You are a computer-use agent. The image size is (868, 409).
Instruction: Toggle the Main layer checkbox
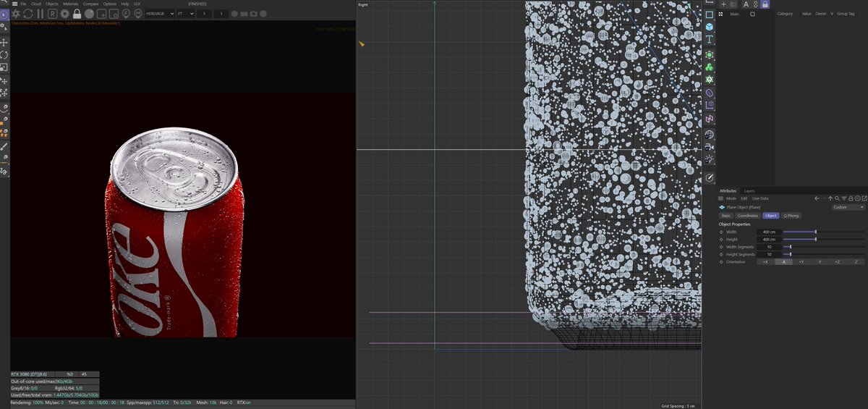pos(752,14)
